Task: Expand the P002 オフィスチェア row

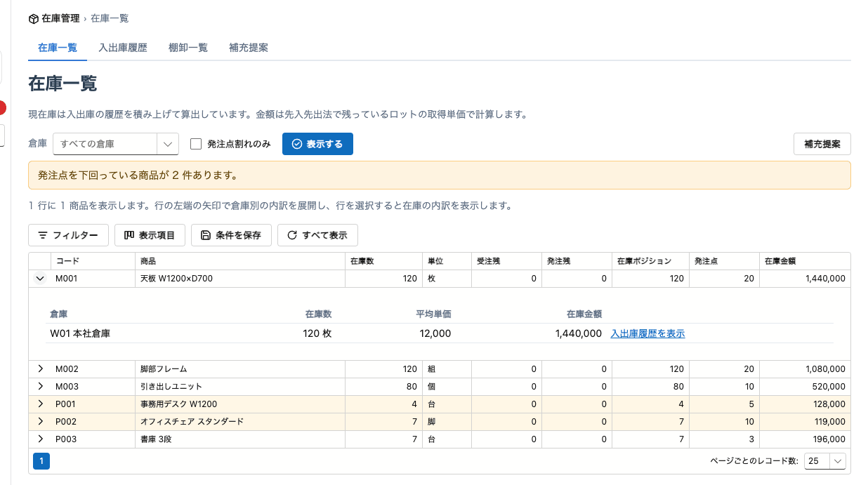Action: pyautogui.click(x=40, y=422)
